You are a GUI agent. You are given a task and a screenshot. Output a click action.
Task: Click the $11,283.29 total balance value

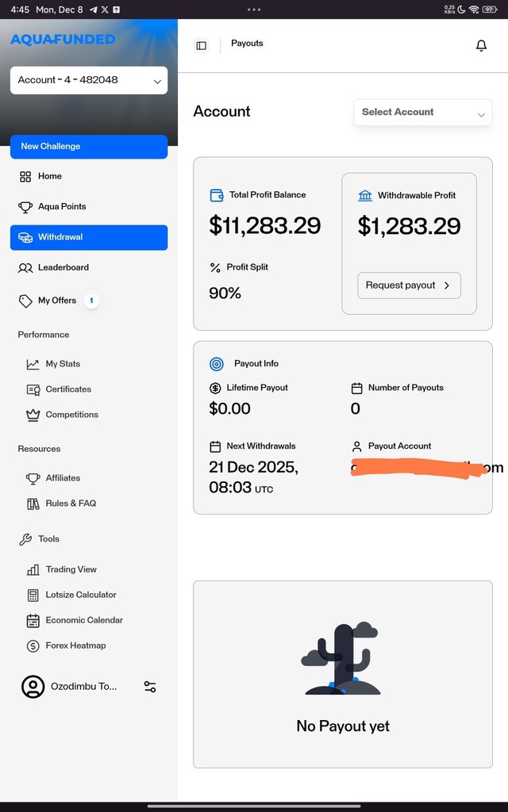(x=265, y=226)
